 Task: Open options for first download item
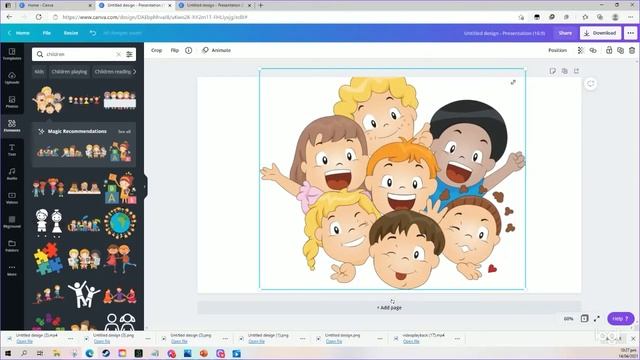click(71, 338)
